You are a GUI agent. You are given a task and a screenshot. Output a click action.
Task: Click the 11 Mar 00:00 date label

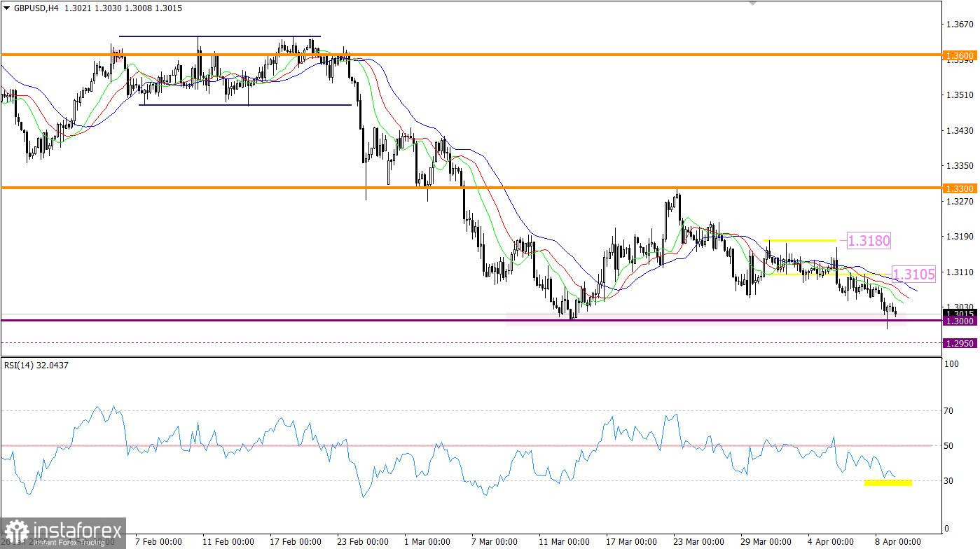click(565, 541)
